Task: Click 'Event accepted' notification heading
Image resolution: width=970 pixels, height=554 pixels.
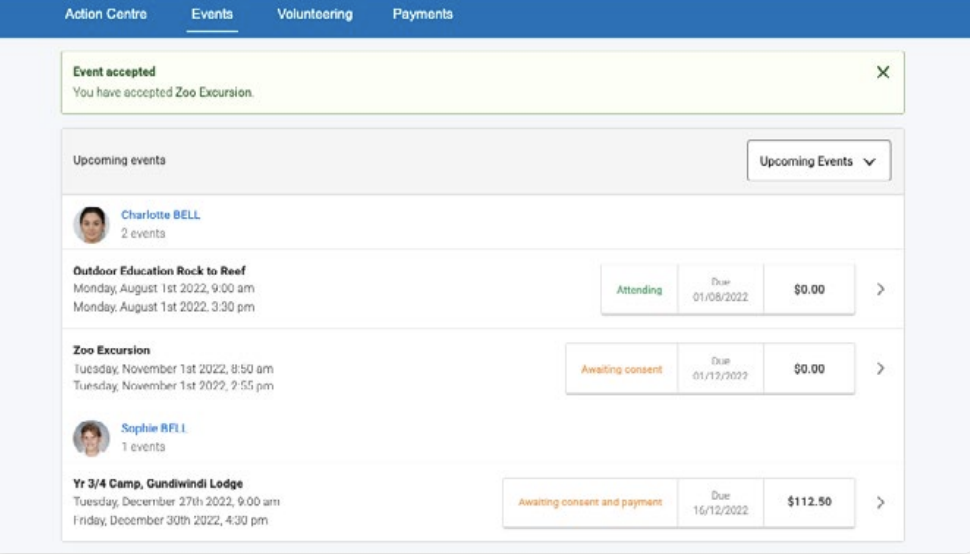Action: point(114,72)
